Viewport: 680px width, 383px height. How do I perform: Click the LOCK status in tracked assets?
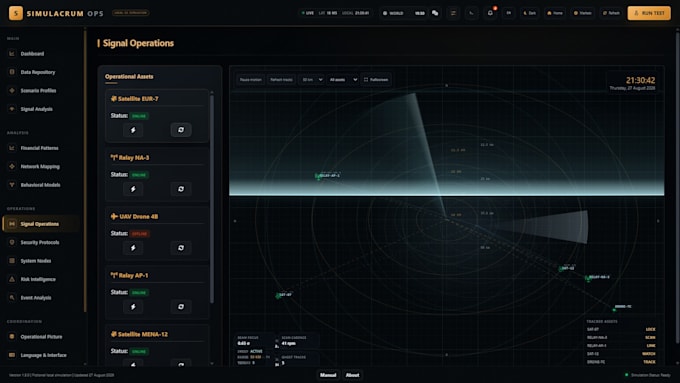coord(650,329)
